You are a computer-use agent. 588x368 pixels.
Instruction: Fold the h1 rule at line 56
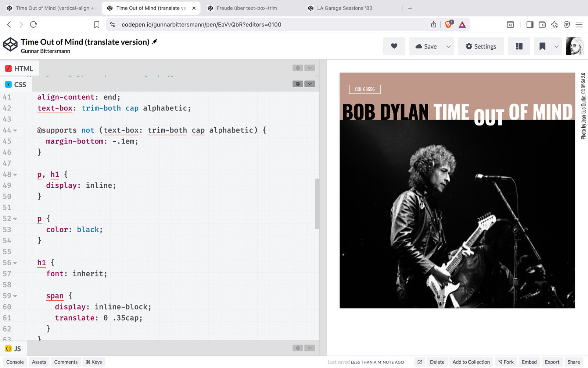15,263
